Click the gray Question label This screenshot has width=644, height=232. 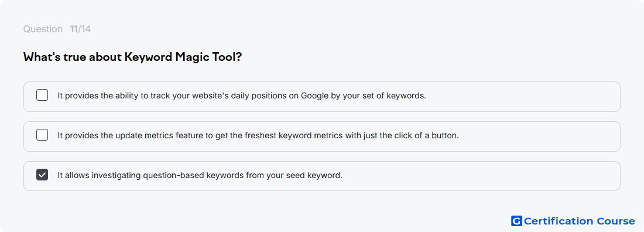click(x=43, y=29)
